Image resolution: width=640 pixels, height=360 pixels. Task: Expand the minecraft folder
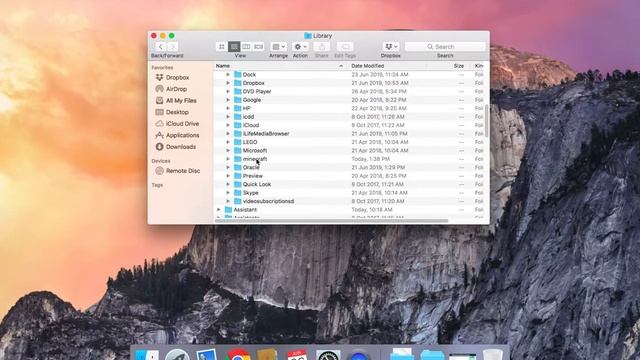[x=228, y=159]
